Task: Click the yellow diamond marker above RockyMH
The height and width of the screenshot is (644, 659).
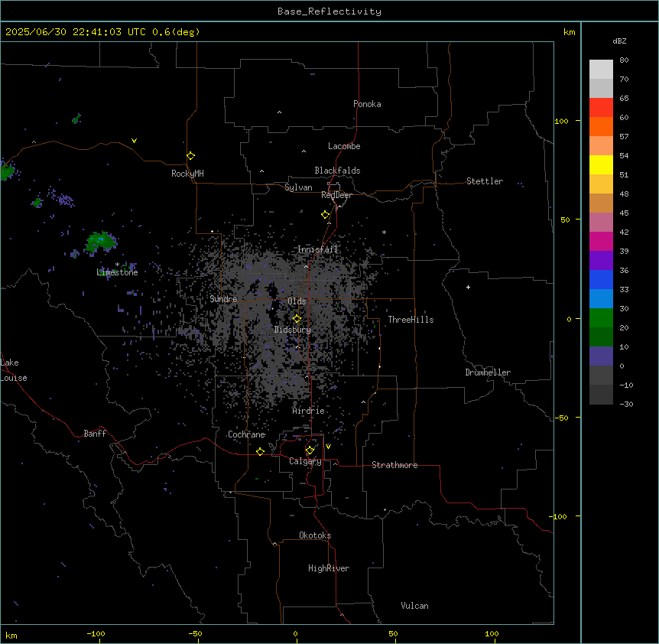Action: [x=191, y=156]
